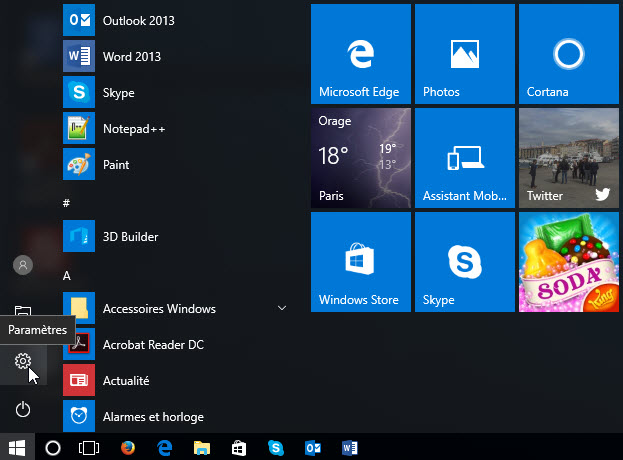Click the # section header
The height and width of the screenshot is (460, 623).
coord(66,203)
